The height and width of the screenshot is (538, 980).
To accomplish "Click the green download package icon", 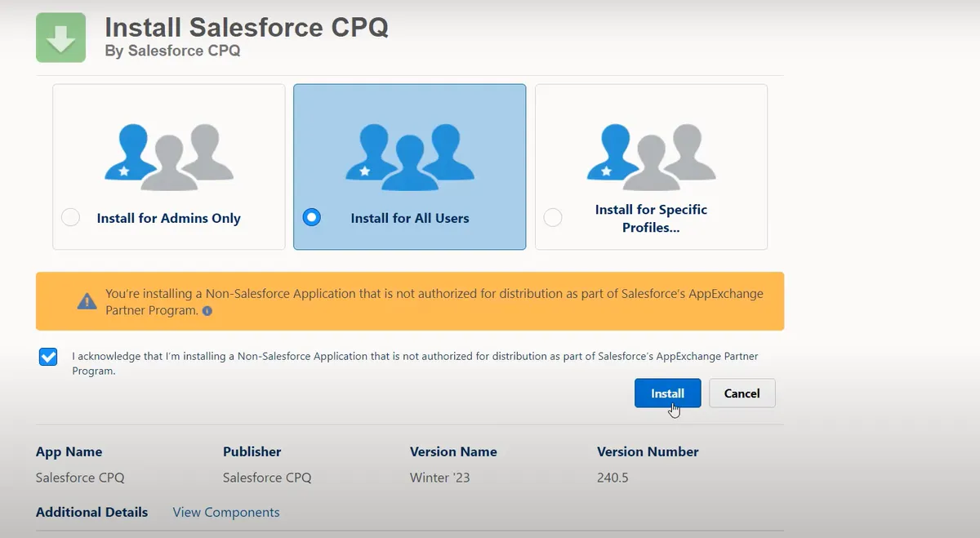I will 60,38.
